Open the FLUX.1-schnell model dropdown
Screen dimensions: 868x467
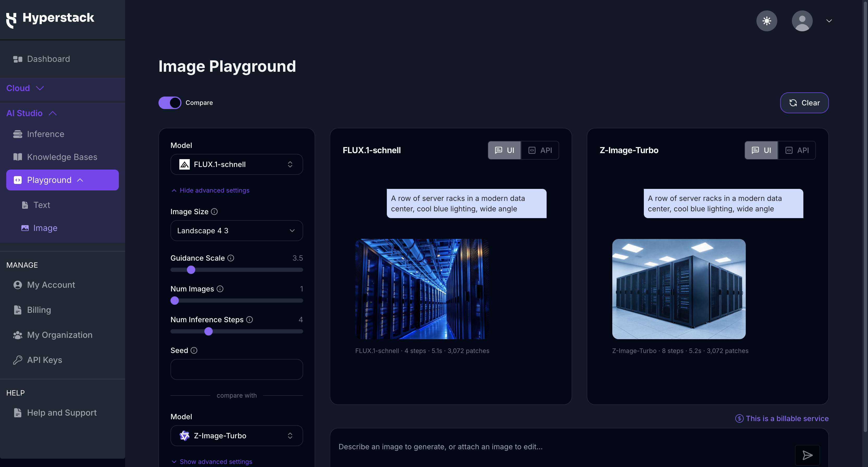pyautogui.click(x=236, y=164)
